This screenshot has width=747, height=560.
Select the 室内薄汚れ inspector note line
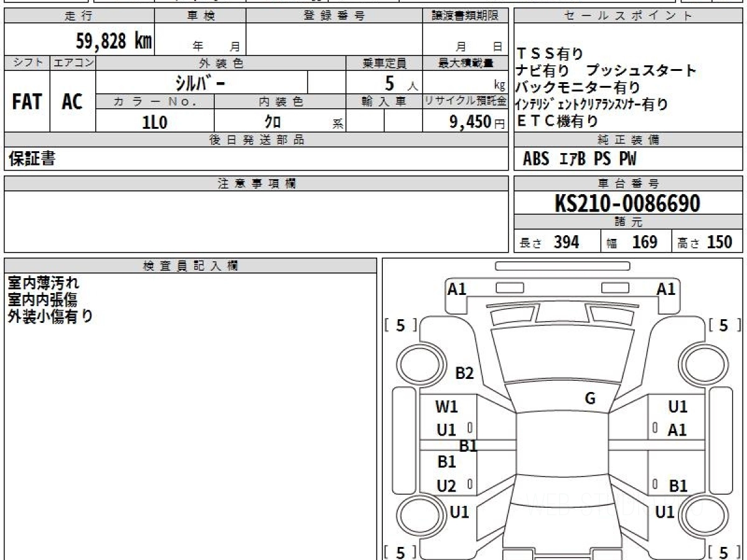pos(44,283)
